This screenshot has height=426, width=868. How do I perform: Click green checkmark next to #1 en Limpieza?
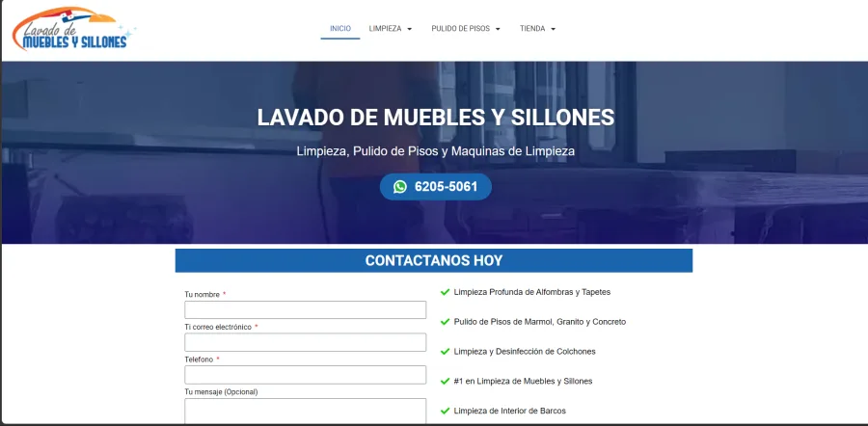tap(445, 382)
